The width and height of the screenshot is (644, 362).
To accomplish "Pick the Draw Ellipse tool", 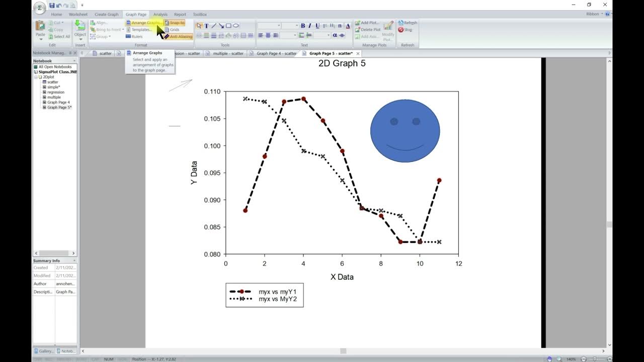I will (236, 26).
